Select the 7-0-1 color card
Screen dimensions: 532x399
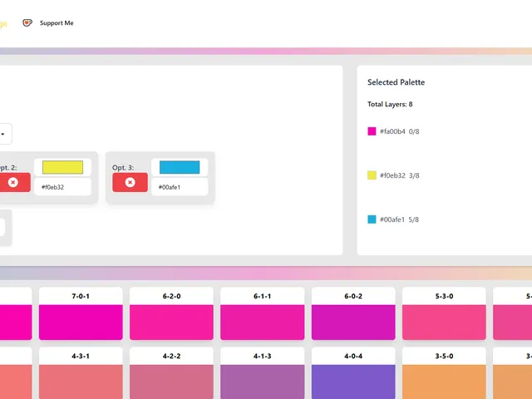pos(81,313)
